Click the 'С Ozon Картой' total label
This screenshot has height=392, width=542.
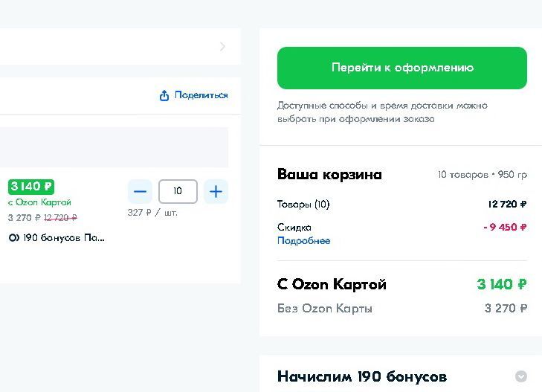coord(332,284)
